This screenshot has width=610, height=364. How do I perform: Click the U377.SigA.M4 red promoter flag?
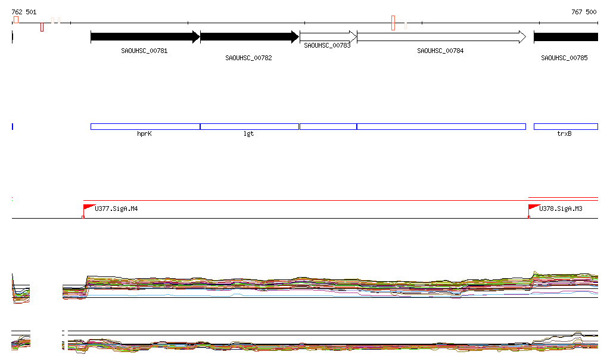click(88, 207)
